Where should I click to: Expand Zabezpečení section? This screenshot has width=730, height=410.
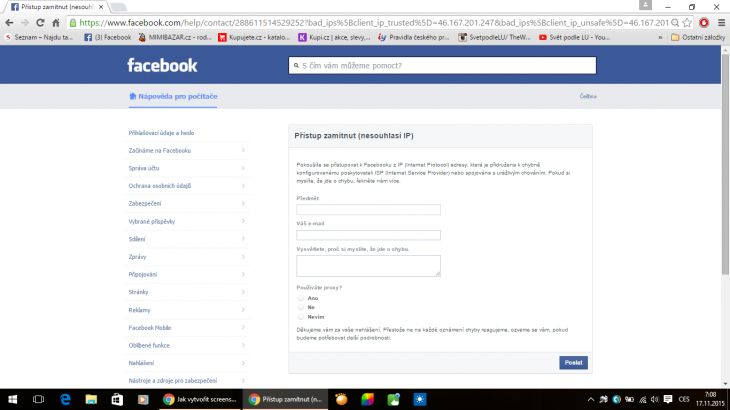[x=187, y=203]
